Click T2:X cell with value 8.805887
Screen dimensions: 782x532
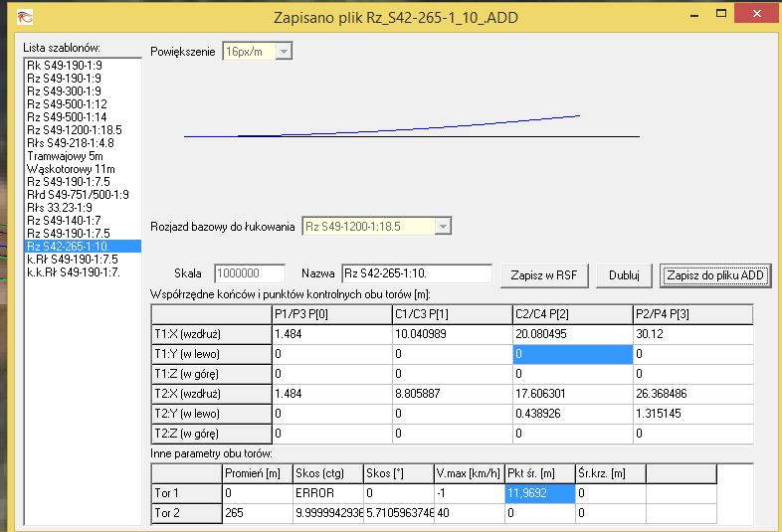click(453, 394)
